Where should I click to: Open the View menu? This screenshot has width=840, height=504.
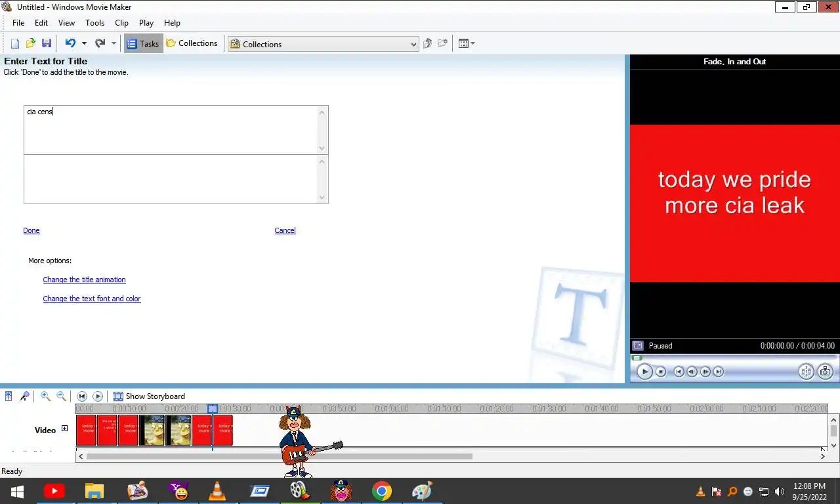66,22
